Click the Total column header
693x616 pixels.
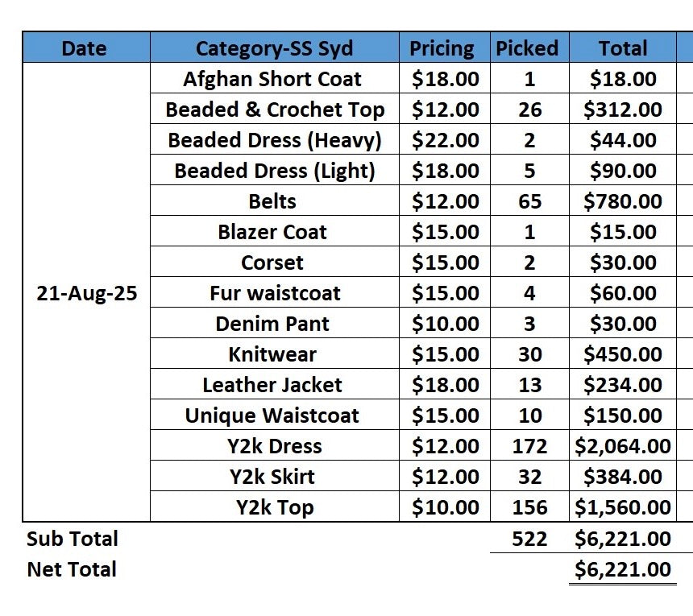623,48
